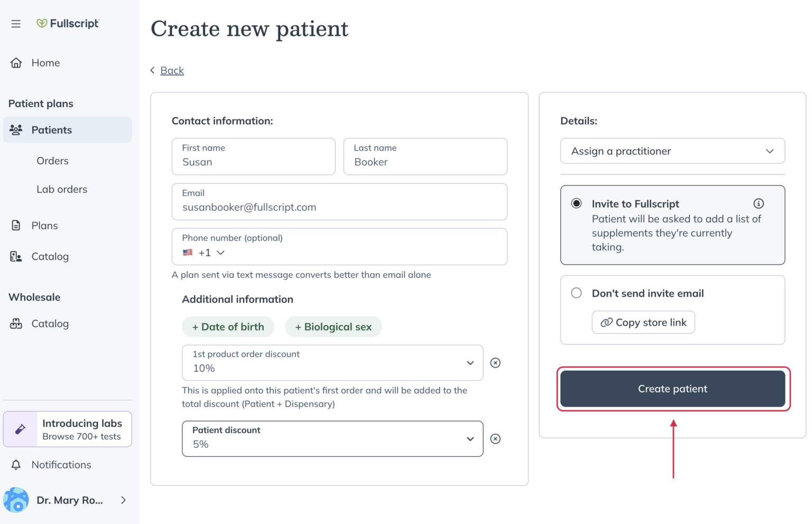Image resolution: width=812 pixels, height=524 pixels.
Task: Remove the 1st product order discount
Action: 495,363
